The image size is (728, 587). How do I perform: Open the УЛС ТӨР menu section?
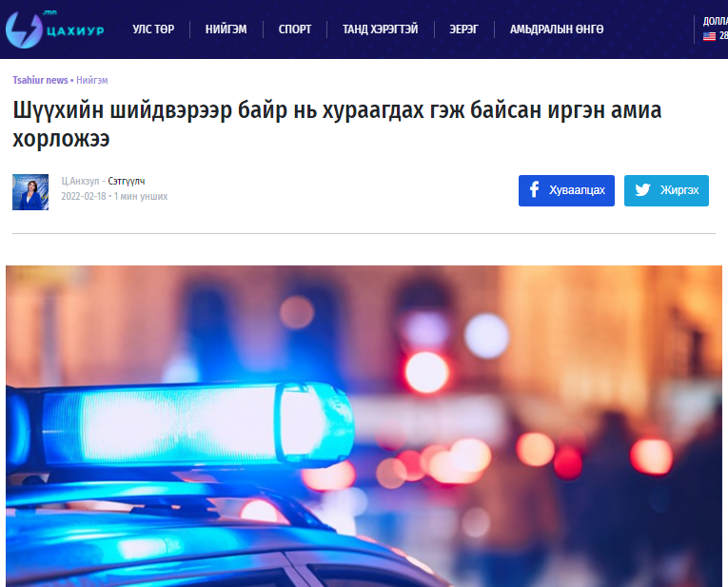click(153, 29)
